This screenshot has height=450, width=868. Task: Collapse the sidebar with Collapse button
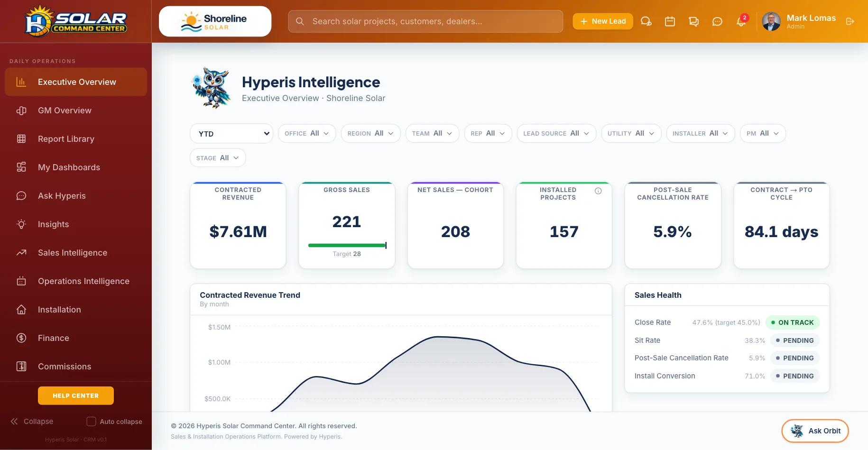[32, 422]
